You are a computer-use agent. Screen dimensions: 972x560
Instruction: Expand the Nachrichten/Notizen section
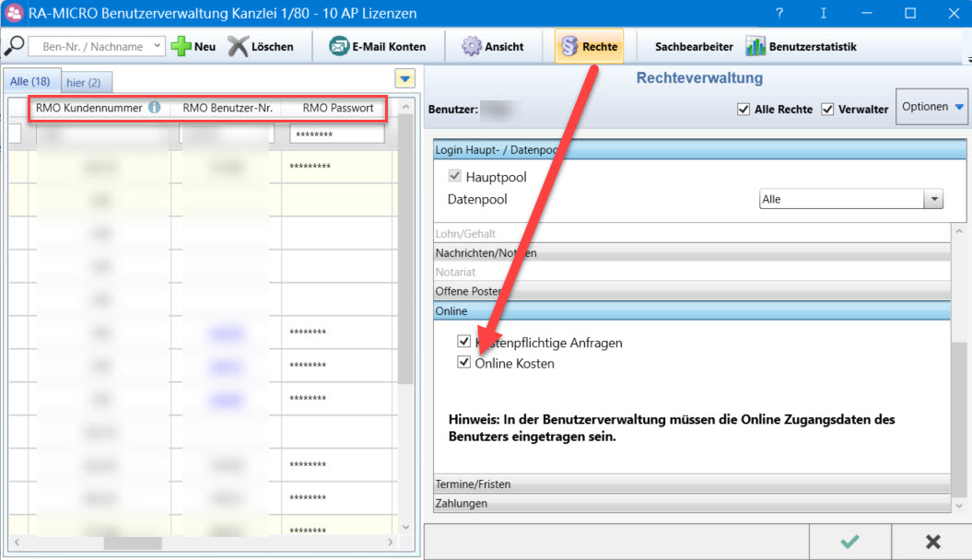[692, 252]
